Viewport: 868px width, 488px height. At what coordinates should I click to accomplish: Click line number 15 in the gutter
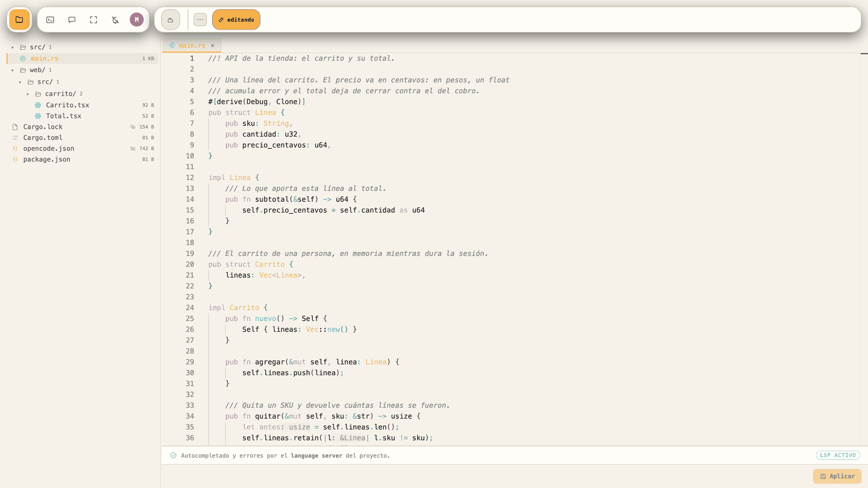tap(190, 210)
